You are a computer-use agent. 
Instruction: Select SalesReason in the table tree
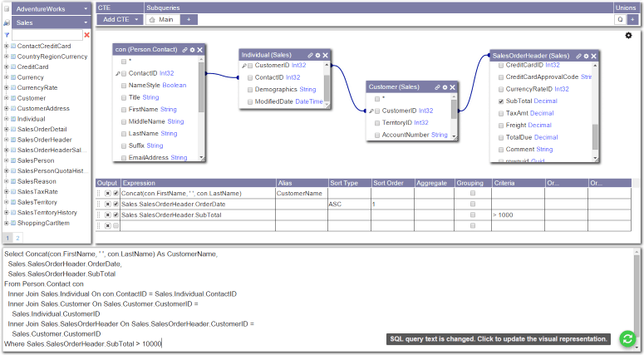(x=37, y=181)
